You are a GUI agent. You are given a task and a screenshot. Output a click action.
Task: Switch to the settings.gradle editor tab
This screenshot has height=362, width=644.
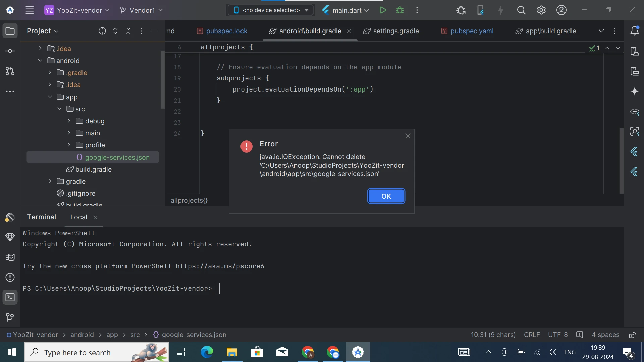click(x=395, y=31)
